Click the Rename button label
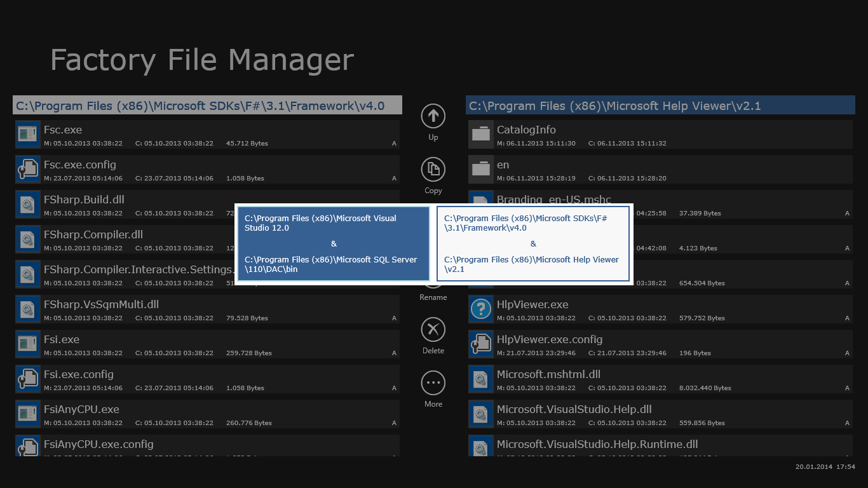The width and height of the screenshot is (868, 488). (433, 297)
